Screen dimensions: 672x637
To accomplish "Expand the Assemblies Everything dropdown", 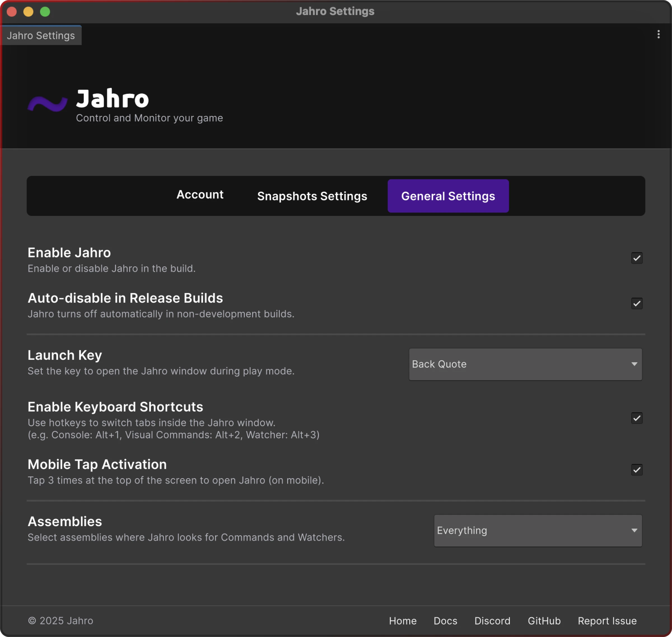I will coord(538,531).
